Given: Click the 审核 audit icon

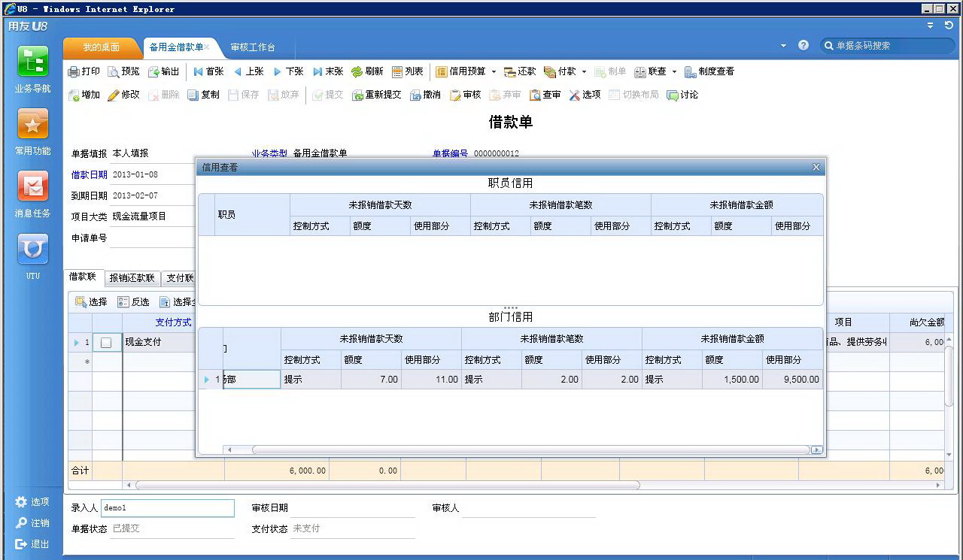Looking at the screenshot, I should pos(455,95).
